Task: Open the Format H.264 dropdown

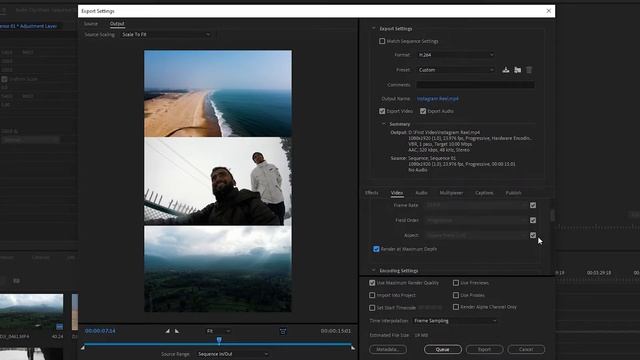Action: point(456,55)
